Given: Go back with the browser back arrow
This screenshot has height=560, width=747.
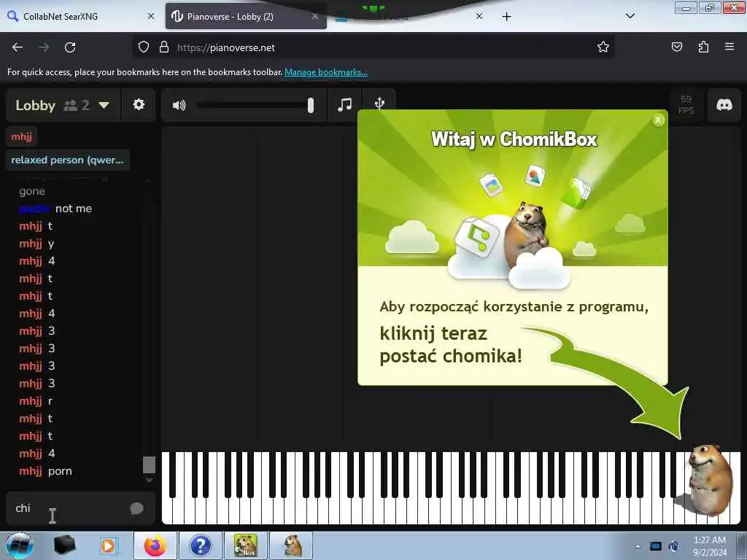Looking at the screenshot, I should coord(18,47).
